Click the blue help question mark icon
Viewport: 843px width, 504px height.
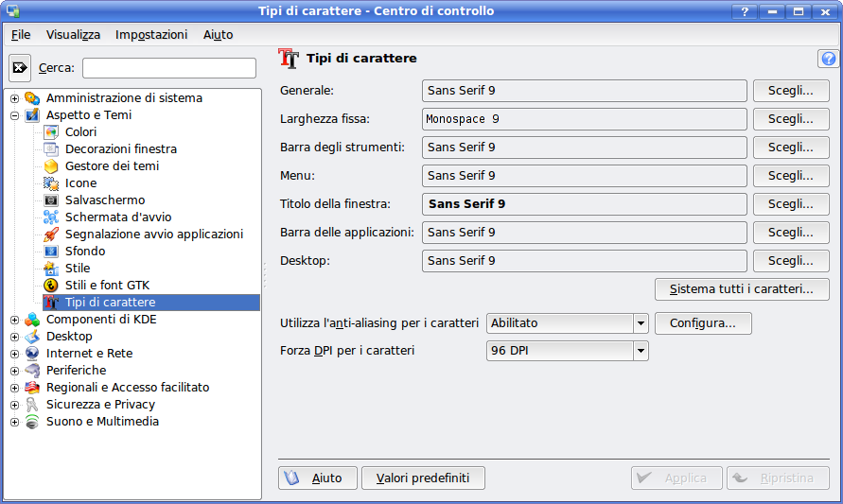click(829, 59)
